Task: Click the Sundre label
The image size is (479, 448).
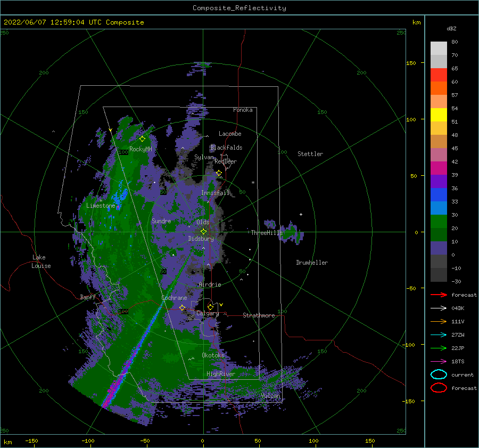Action: pos(161,221)
